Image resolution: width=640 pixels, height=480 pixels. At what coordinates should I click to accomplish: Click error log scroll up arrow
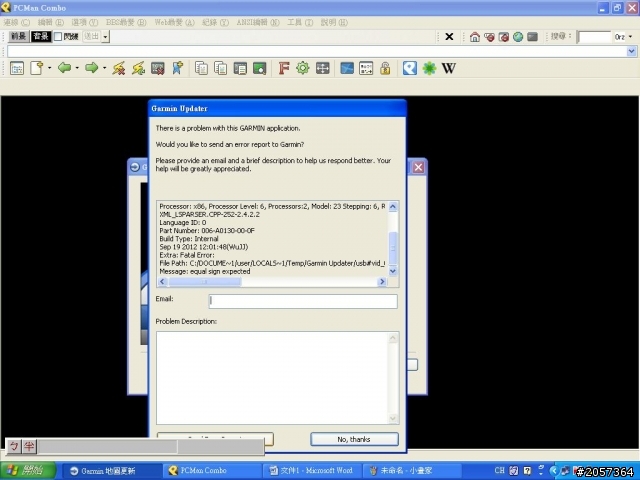pos(393,207)
